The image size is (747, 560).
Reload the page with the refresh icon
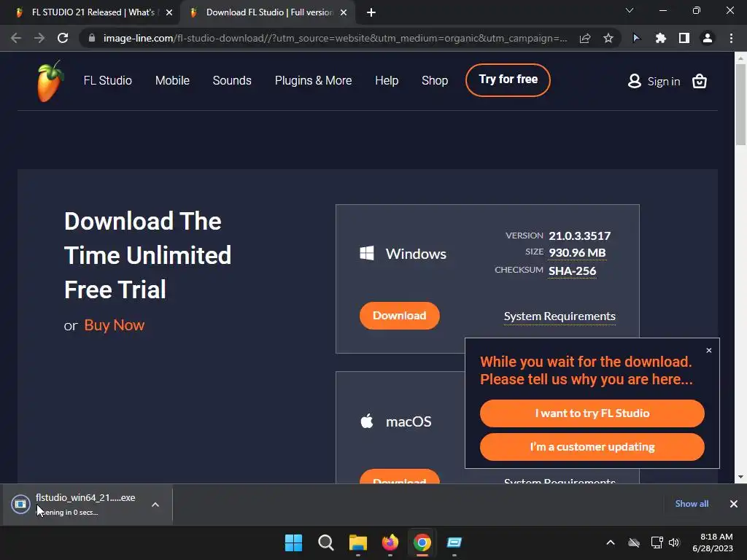(63, 38)
